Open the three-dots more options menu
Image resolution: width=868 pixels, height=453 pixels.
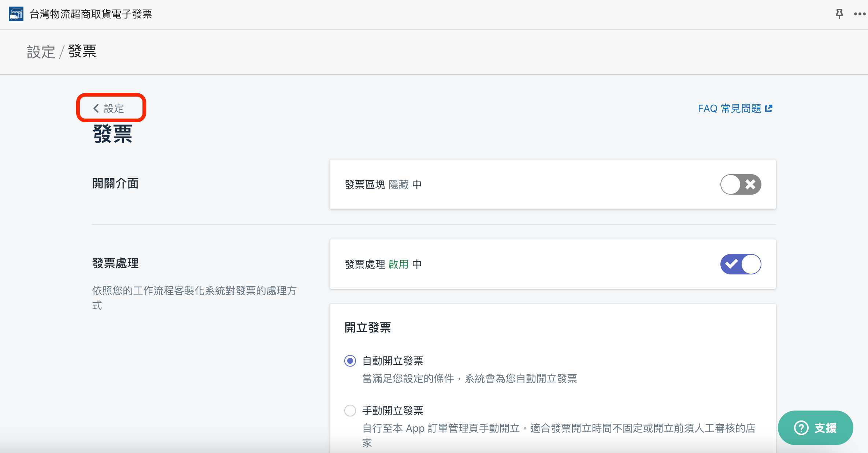[x=859, y=14]
